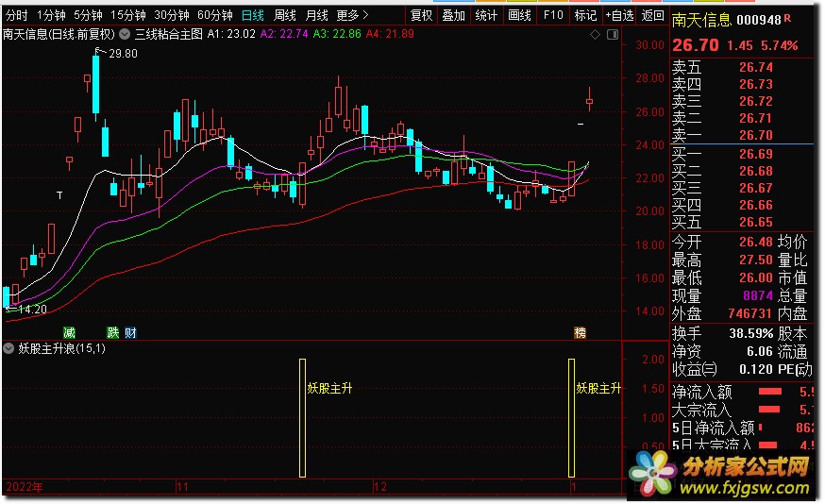
Task: Click the 买一 price 26.69
Action: (755, 154)
